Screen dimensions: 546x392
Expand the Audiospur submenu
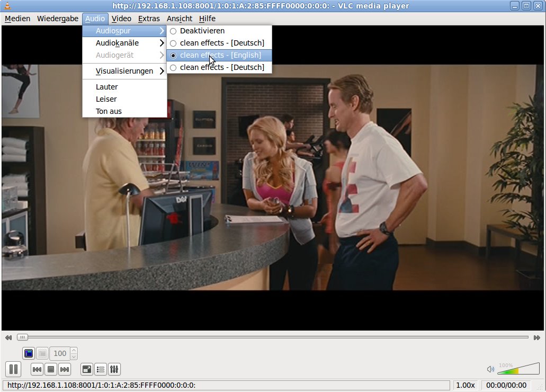124,31
